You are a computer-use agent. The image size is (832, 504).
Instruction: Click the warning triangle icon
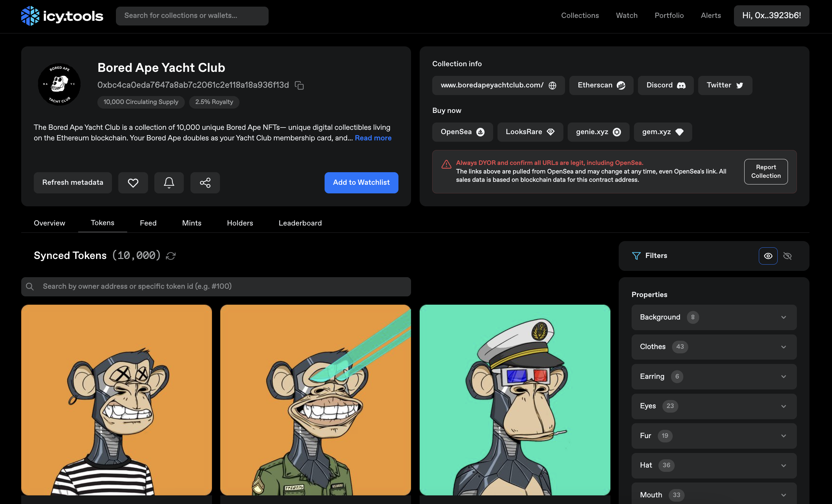[x=446, y=164]
